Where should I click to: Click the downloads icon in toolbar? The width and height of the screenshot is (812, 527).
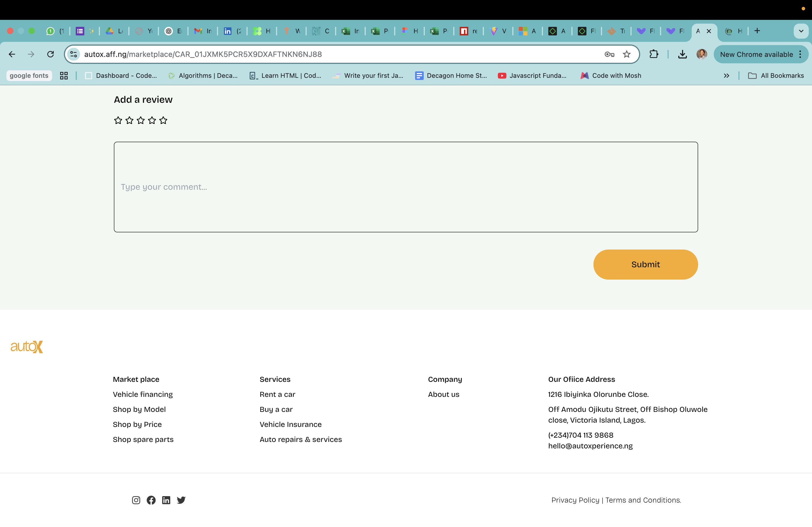682,54
